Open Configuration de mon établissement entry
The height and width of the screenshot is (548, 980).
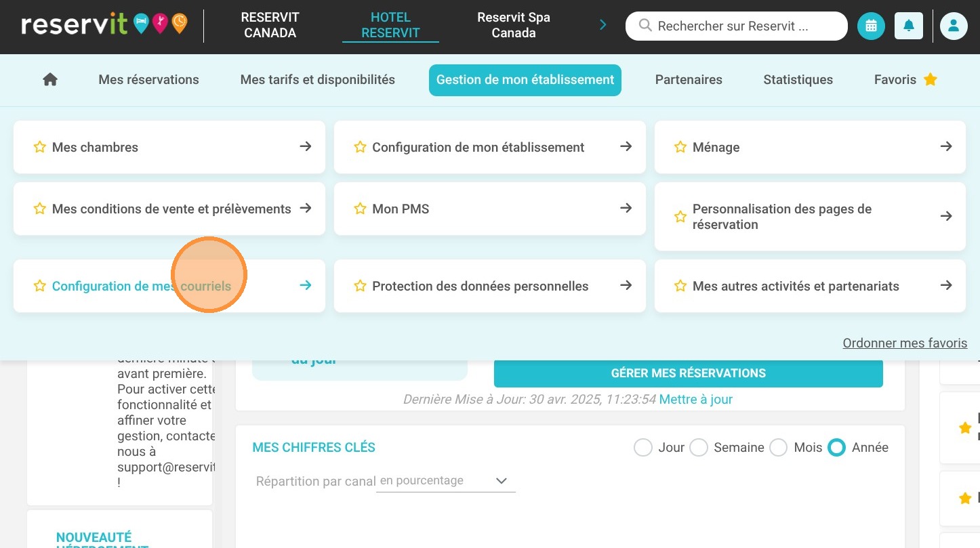pos(490,147)
